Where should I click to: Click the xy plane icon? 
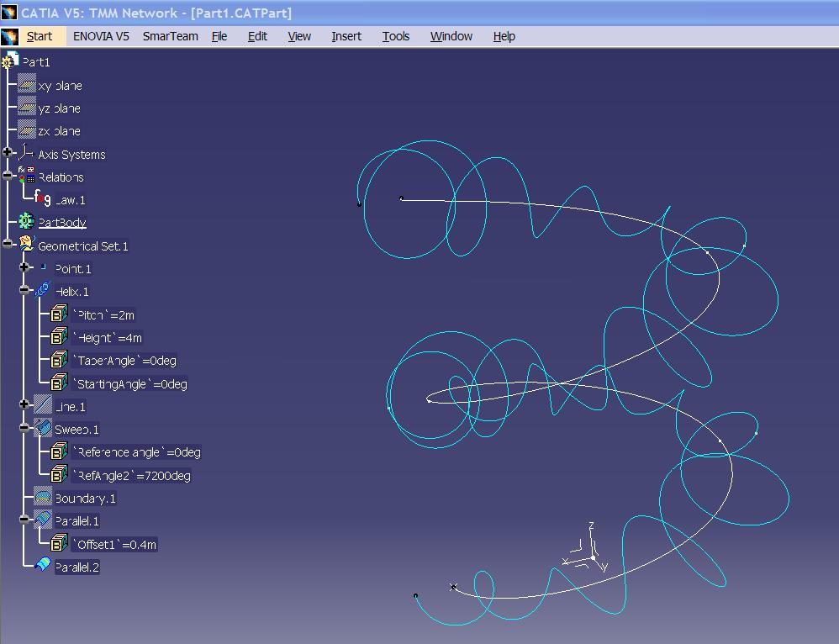[x=26, y=84]
